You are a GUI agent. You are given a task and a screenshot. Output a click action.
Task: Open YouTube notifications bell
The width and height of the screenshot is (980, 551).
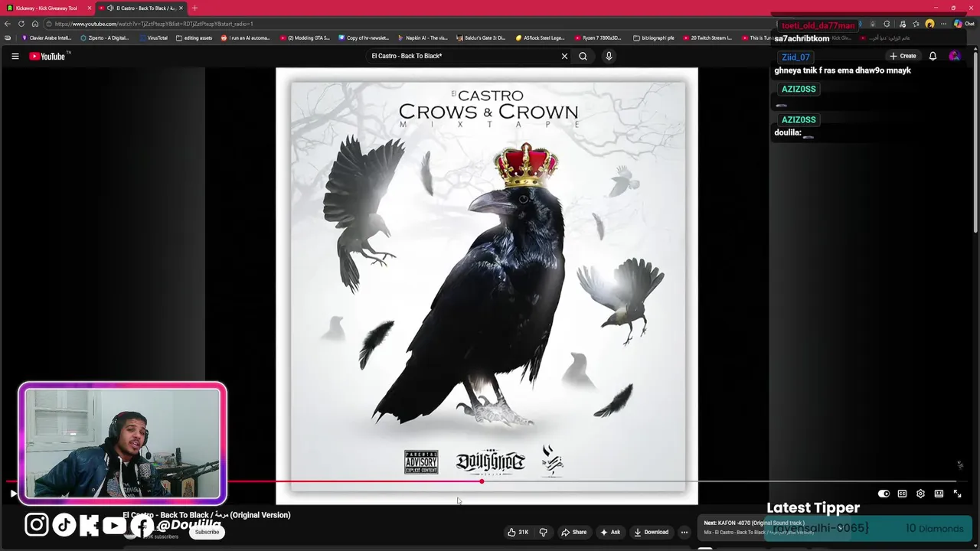[933, 56]
